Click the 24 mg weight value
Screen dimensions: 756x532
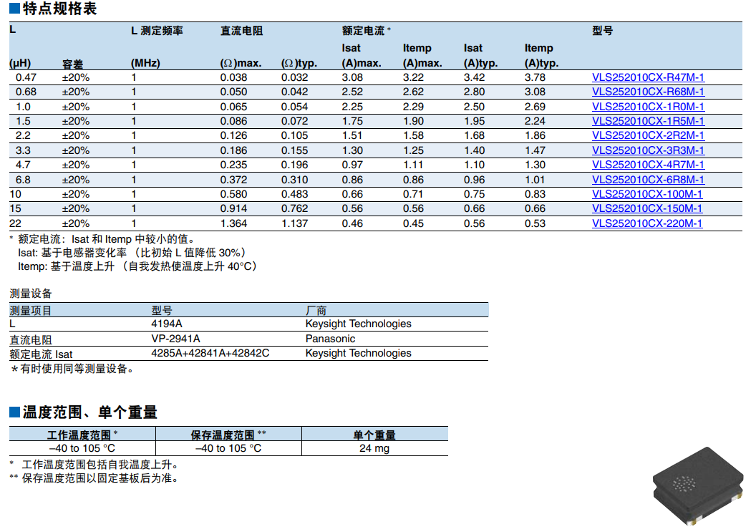[x=374, y=448]
